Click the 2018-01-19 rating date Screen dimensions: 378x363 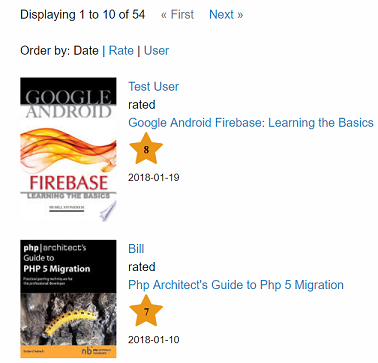pyautogui.click(x=154, y=177)
